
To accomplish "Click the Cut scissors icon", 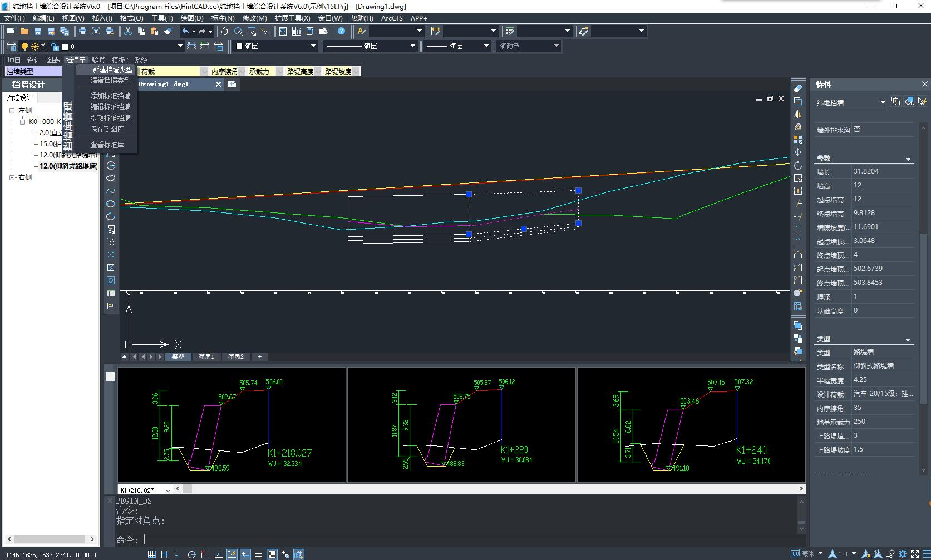I will (128, 31).
